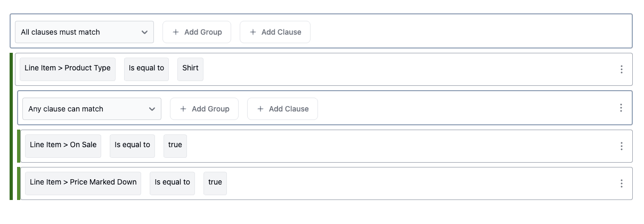Edit the "true" value for Price Marked Down
Viewport: 644px width, 224px height.
point(215,182)
